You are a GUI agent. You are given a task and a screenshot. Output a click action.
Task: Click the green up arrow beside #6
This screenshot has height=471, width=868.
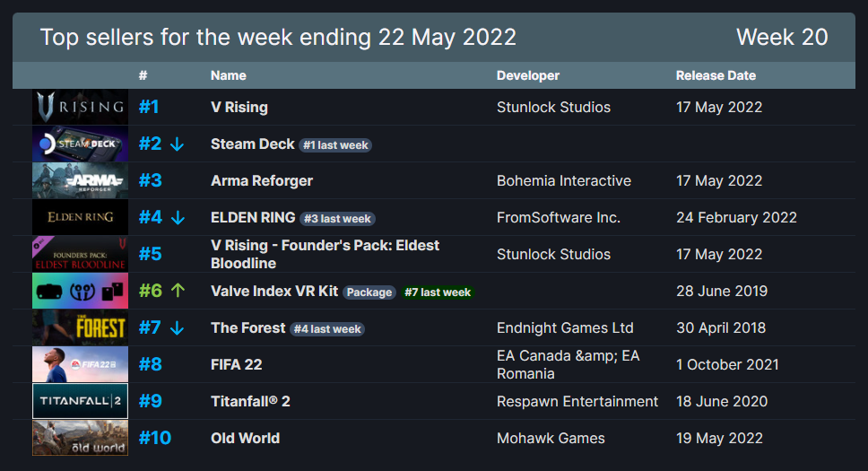pos(177,291)
